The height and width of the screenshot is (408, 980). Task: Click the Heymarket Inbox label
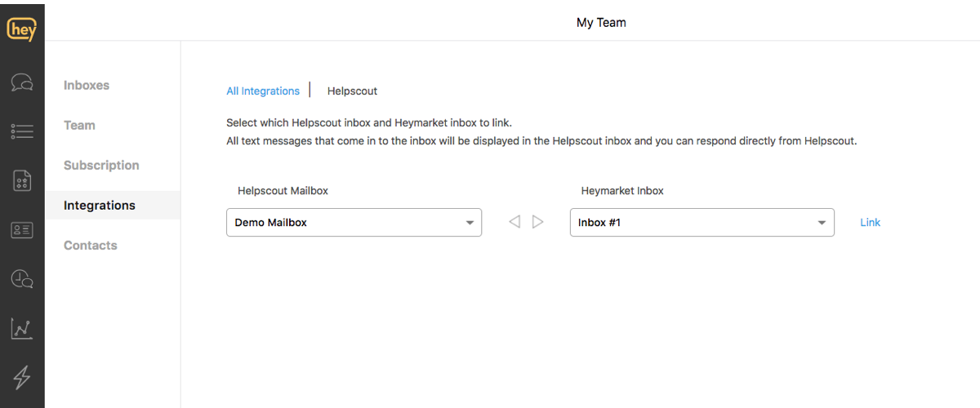pos(622,191)
